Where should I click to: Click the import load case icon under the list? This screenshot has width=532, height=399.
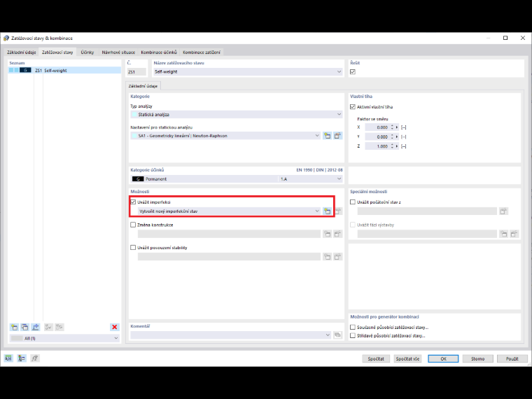[x=35, y=327]
